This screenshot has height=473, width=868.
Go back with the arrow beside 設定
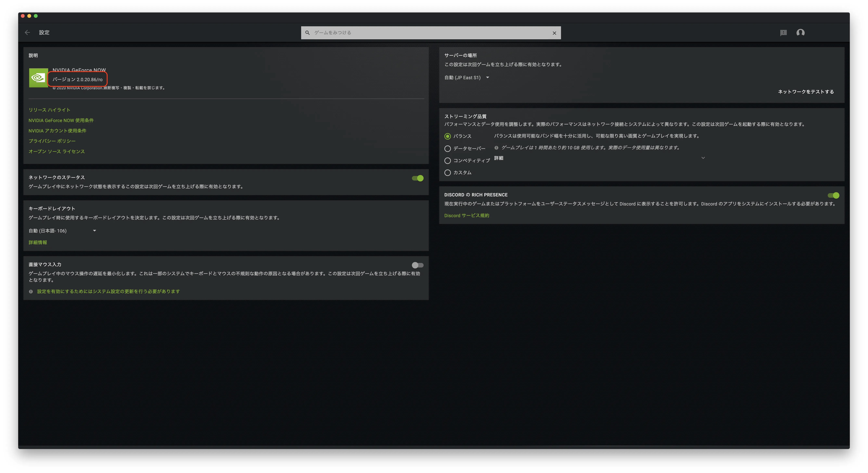pos(27,33)
